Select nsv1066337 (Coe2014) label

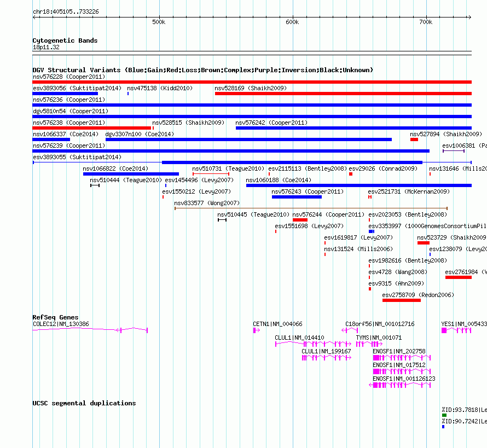(66, 134)
